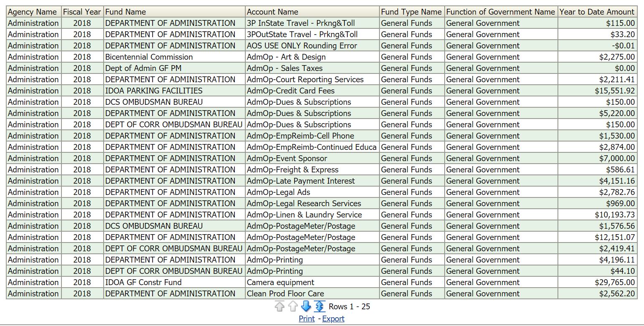Select the Clean Prod Floor Care cell
The width and height of the screenshot is (644, 326).
click(313, 293)
